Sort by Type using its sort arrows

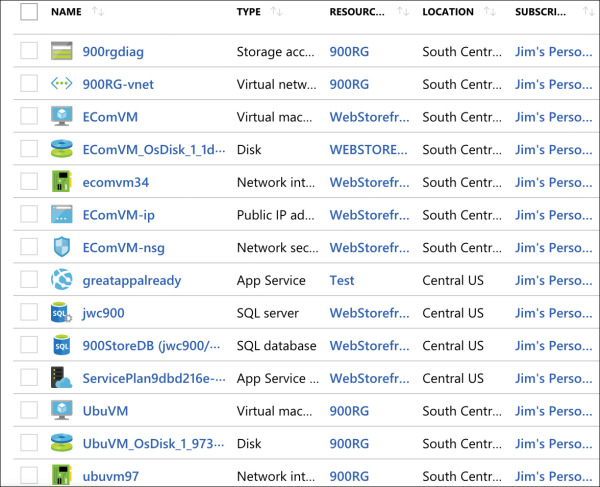tap(277, 11)
